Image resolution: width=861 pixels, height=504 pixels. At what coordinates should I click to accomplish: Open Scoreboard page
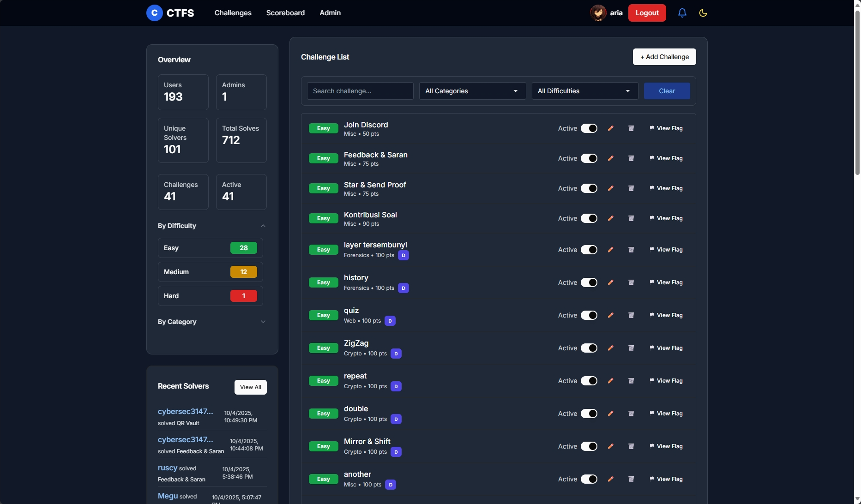[285, 13]
